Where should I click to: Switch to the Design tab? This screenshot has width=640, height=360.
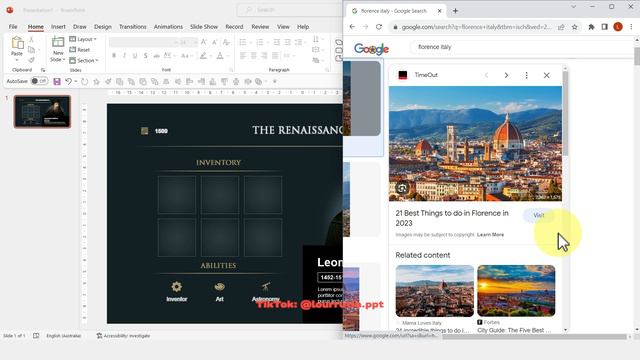coord(102,27)
